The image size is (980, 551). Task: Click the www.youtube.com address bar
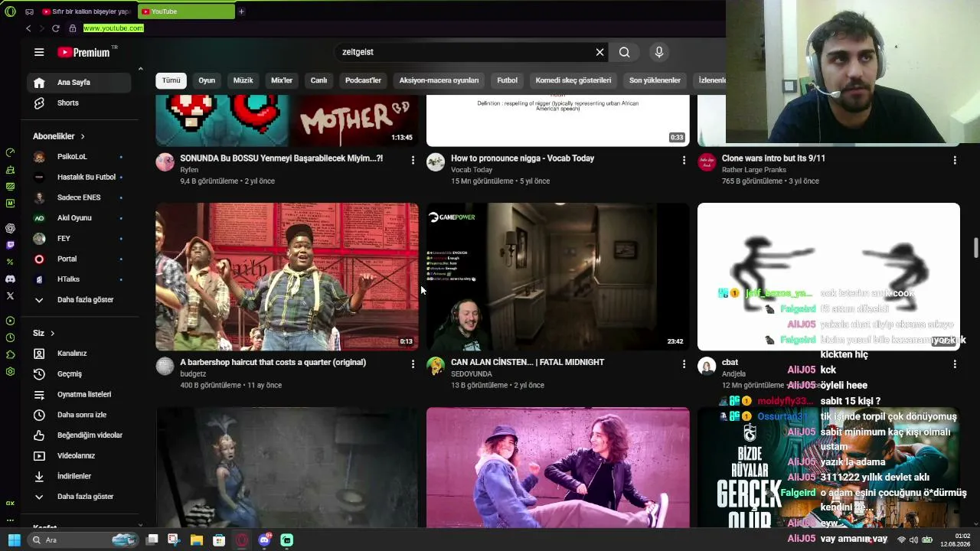tap(113, 28)
